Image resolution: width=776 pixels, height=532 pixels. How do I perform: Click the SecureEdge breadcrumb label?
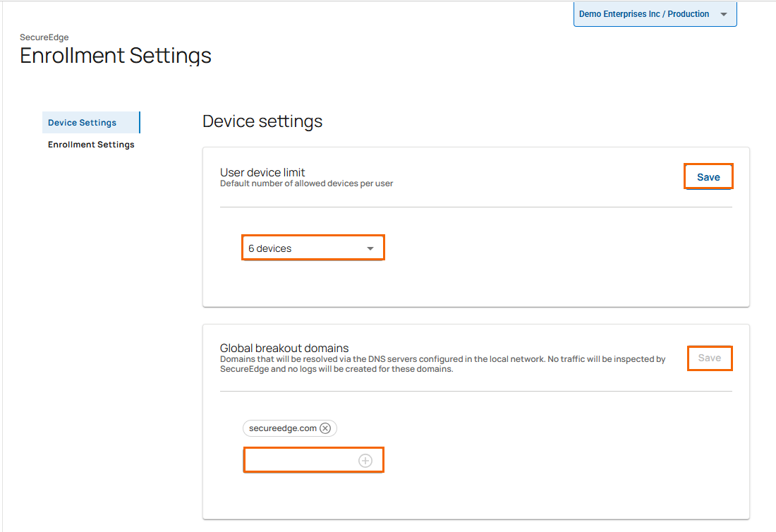tap(44, 37)
